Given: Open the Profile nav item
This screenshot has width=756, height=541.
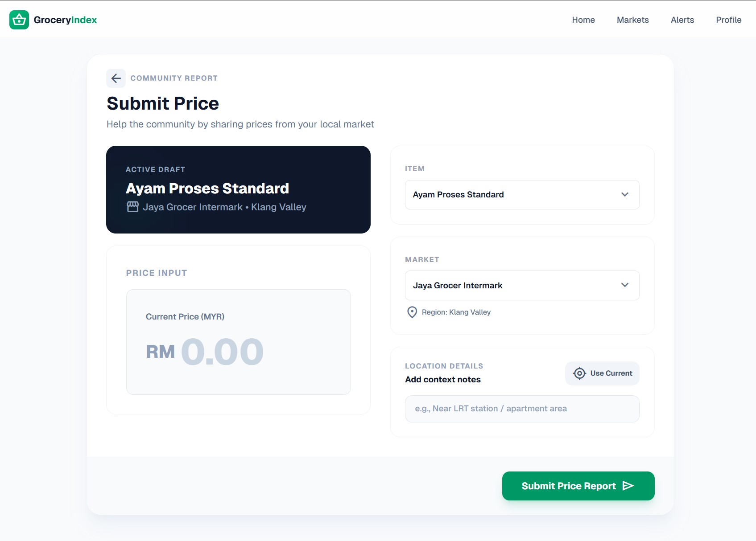Looking at the screenshot, I should coord(728,20).
